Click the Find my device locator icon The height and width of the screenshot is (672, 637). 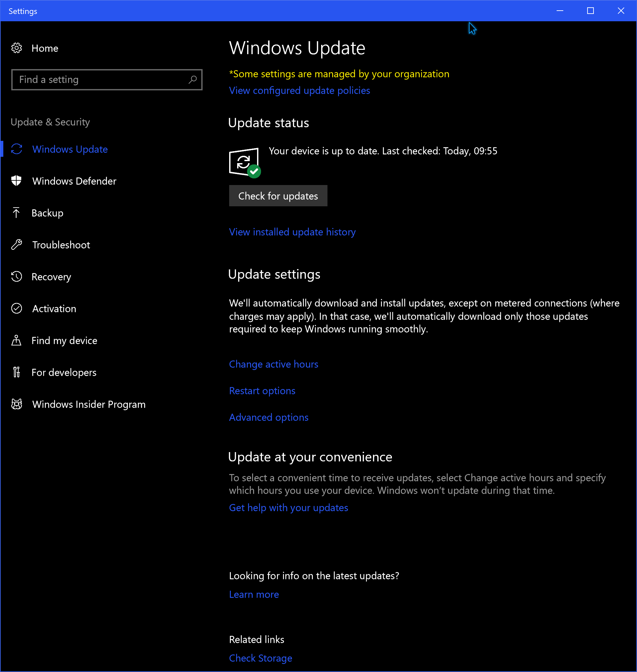pos(16,340)
